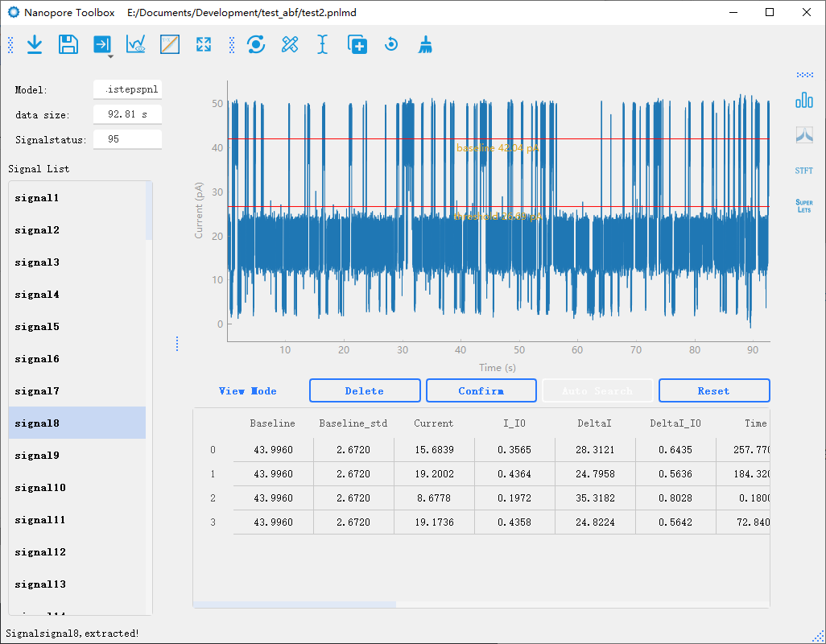Click the I-beam range cursor icon
This screenshot has width=826, height=644.
click(x=322, y=45)
